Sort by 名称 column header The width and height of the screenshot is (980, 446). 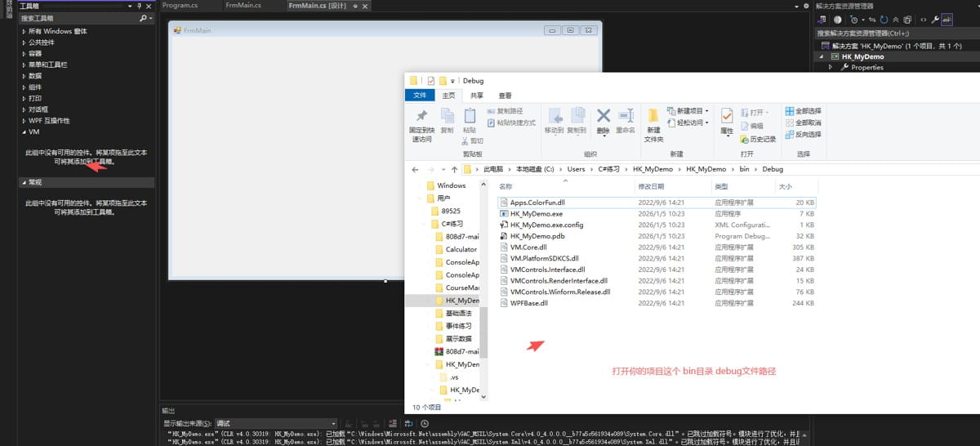tap(564, 186)
